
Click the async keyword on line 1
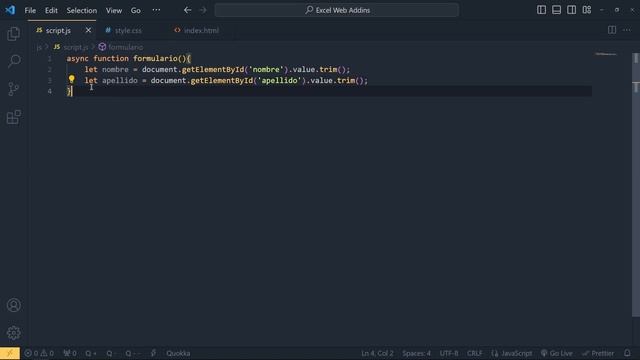[x=78, y=59]
